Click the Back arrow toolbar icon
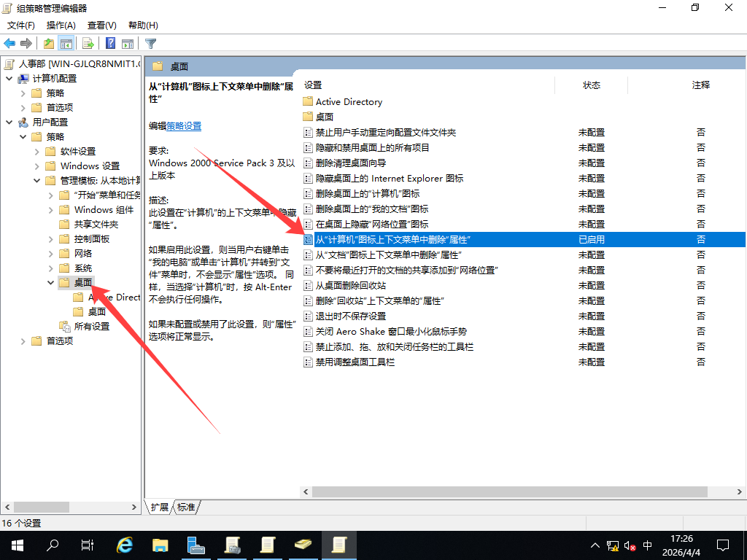 (10, 43)
